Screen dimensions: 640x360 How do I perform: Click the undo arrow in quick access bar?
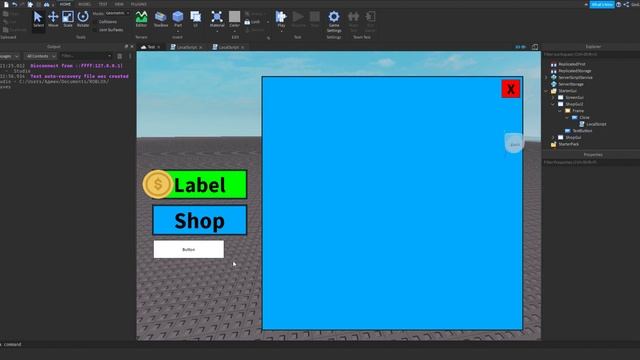(14, 4)
